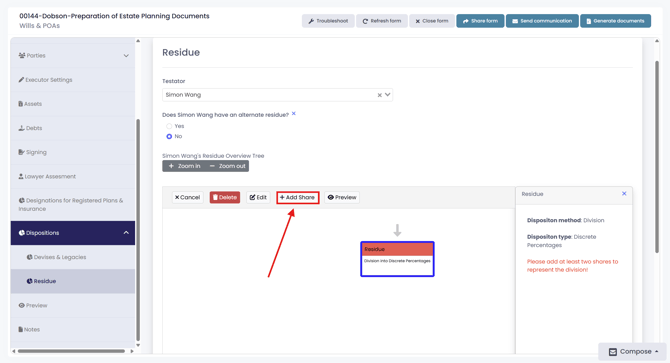Click the sidebar horizontal scrollbar

pyautogui.click(x=71, y=351)
